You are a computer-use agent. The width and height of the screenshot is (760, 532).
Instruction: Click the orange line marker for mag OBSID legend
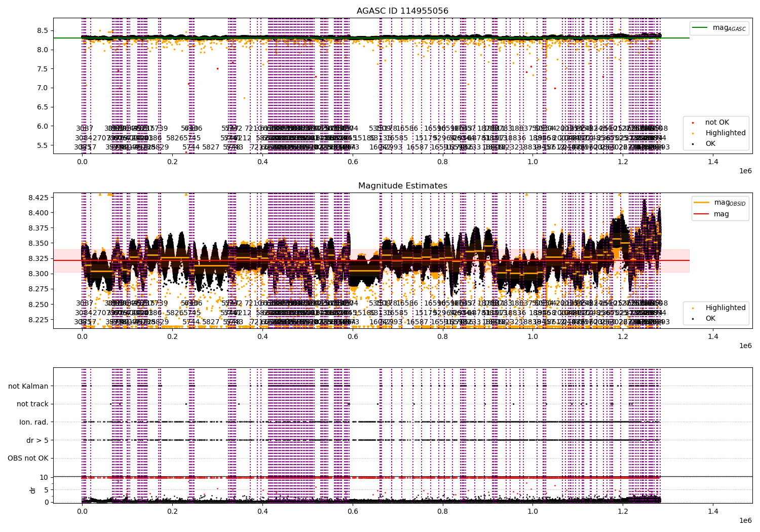coord(701,203)
